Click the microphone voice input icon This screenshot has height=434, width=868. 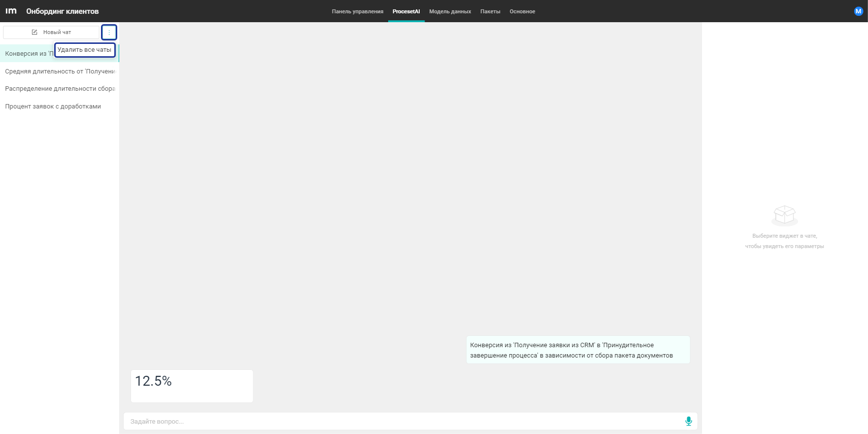click(x=688, y=421)
